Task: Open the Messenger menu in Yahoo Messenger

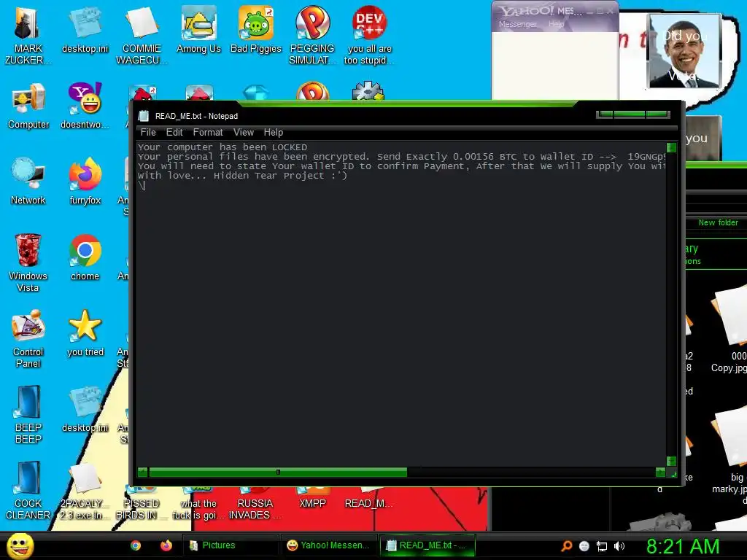Action: 518,24
